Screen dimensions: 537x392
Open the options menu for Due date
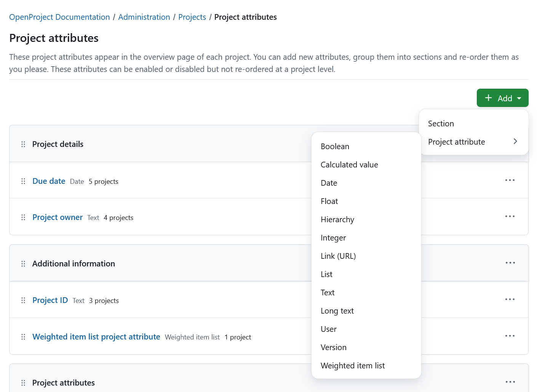point(510,180)
